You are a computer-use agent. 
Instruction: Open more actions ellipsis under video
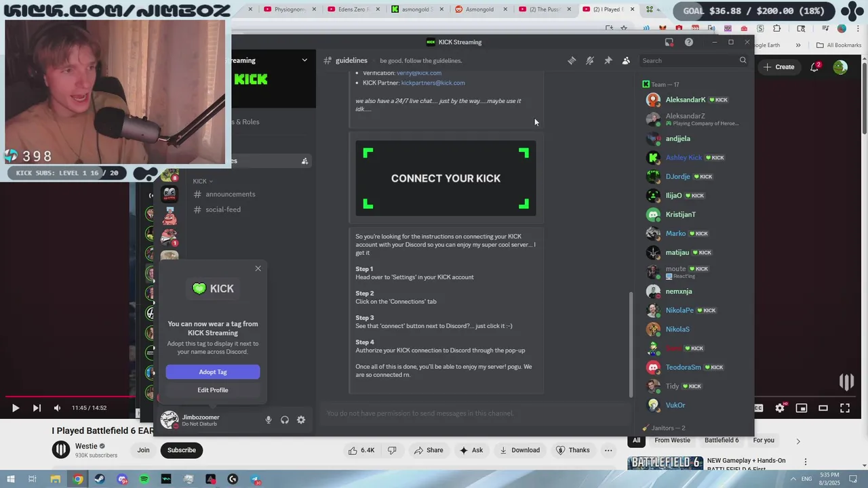tap(608, 450)
